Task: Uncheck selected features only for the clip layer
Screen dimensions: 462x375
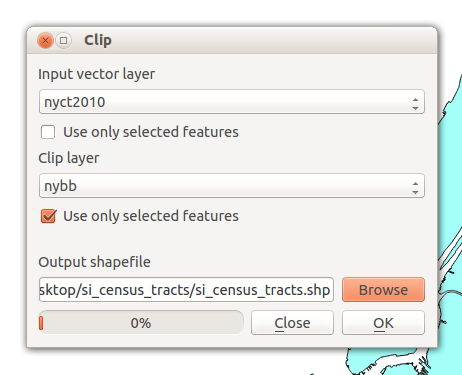Action: (48, 216)
